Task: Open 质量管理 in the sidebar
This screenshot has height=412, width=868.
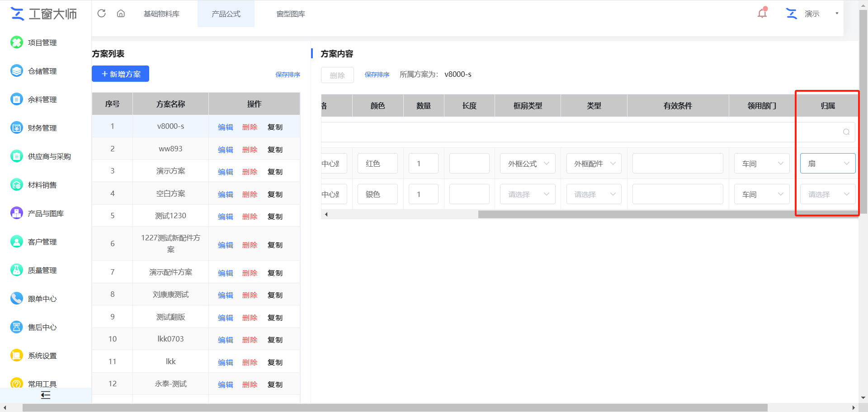Action: coord(42,270)
